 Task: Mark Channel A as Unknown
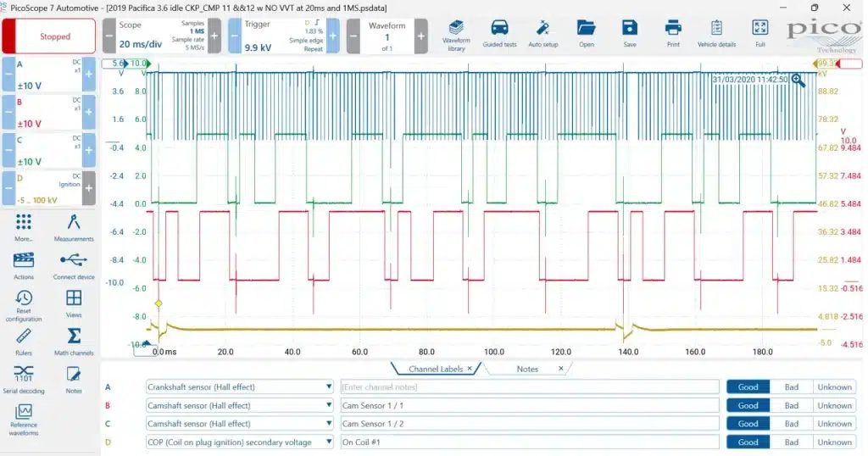point(835,386)
